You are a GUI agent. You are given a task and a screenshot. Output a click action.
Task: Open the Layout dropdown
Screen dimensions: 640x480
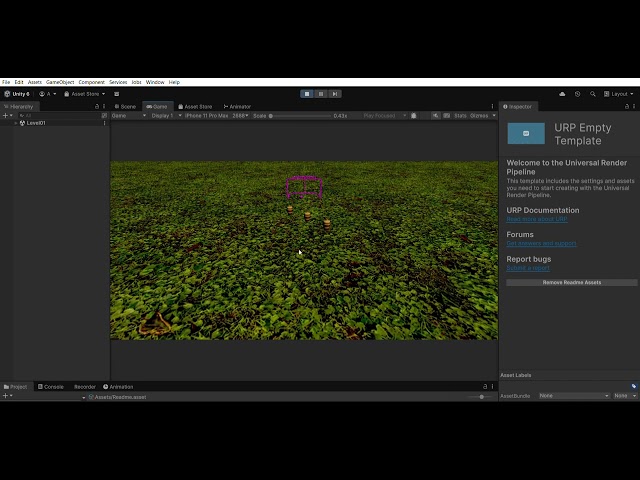(619, 94)
